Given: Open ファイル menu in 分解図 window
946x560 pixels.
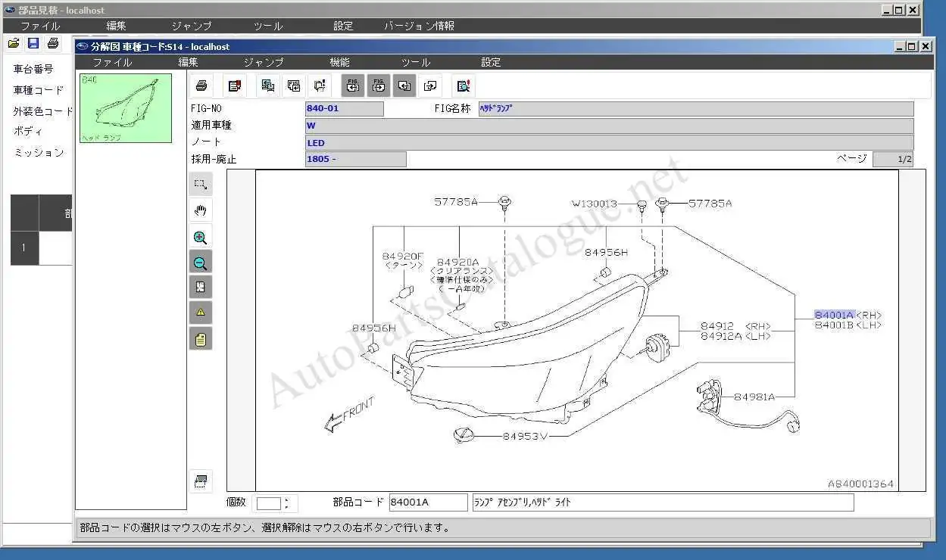Looking at the screenshot, I should 112,62.
